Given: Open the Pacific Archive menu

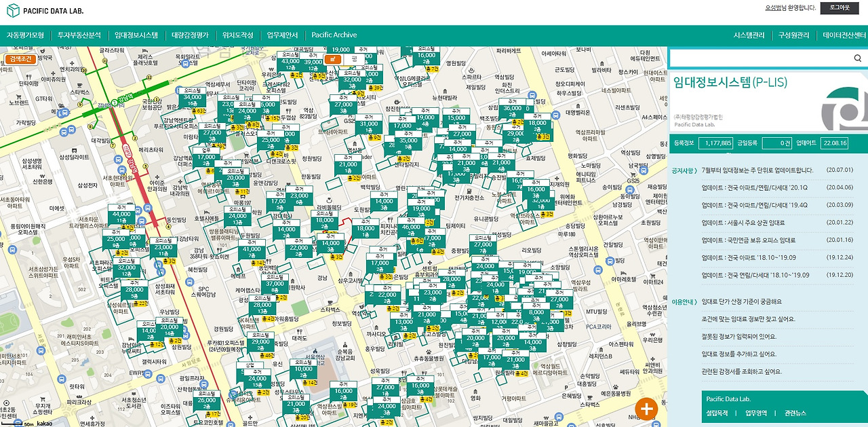Looking at the screenshot, I should (x=334, y=35).
